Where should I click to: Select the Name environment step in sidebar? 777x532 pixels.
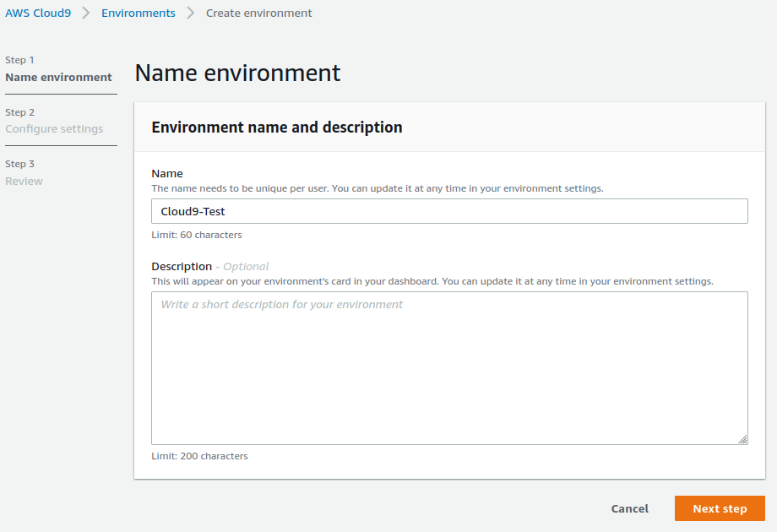tap(58, 78)
